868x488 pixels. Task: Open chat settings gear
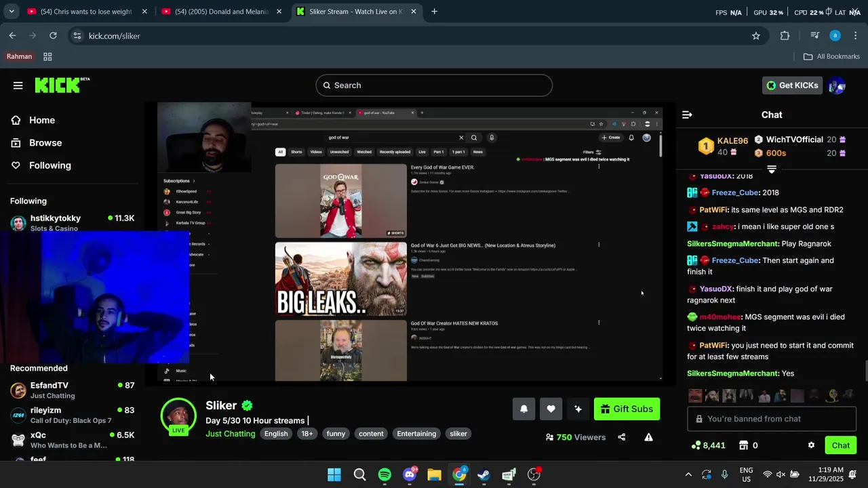[x=811, y=445]
